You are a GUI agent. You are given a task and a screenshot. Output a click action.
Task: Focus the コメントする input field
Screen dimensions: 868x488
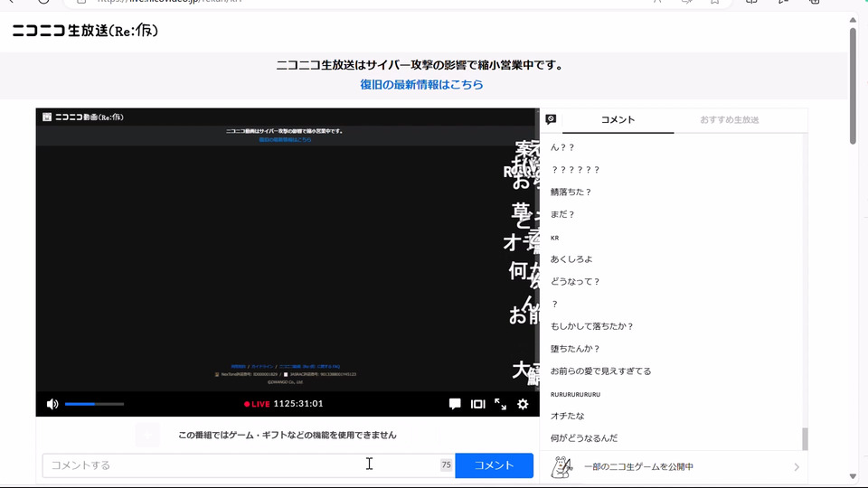[249, 465]
